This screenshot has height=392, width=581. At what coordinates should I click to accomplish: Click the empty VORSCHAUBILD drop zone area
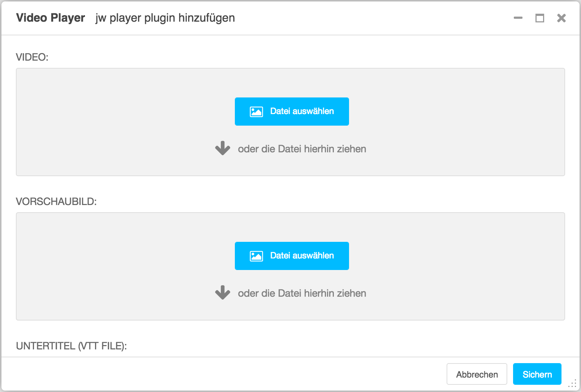[108, 266]
